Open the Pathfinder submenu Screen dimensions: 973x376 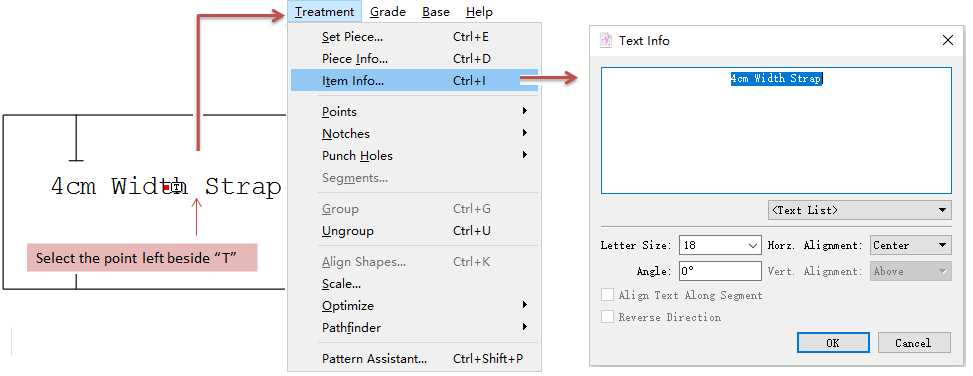[525, 326]
